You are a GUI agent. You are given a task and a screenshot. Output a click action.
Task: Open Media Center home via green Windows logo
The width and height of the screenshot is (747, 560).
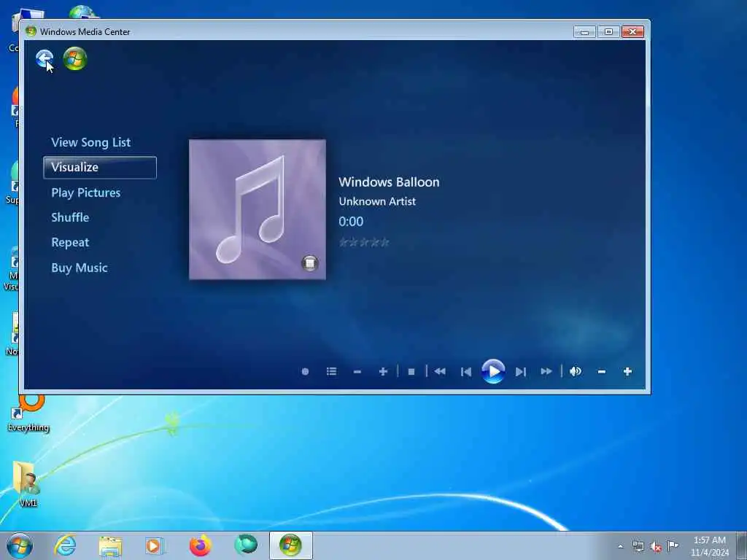coord(75,58)
